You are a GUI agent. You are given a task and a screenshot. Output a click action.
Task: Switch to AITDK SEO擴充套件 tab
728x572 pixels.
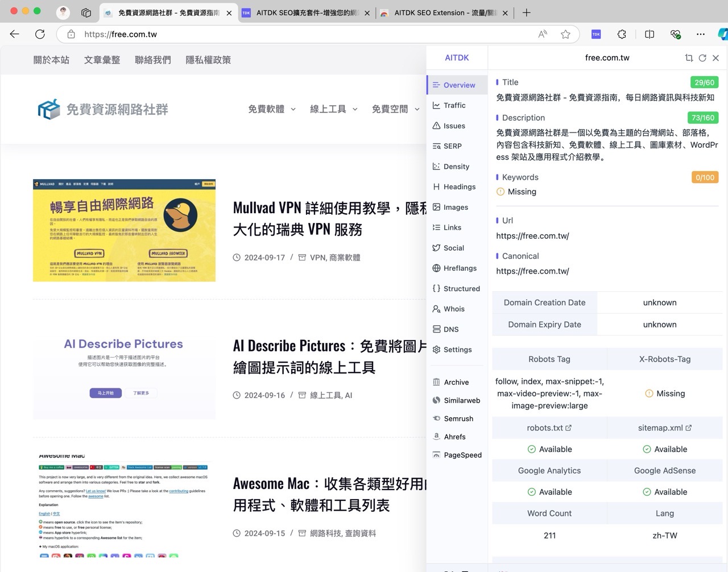[x=305, y=13]
